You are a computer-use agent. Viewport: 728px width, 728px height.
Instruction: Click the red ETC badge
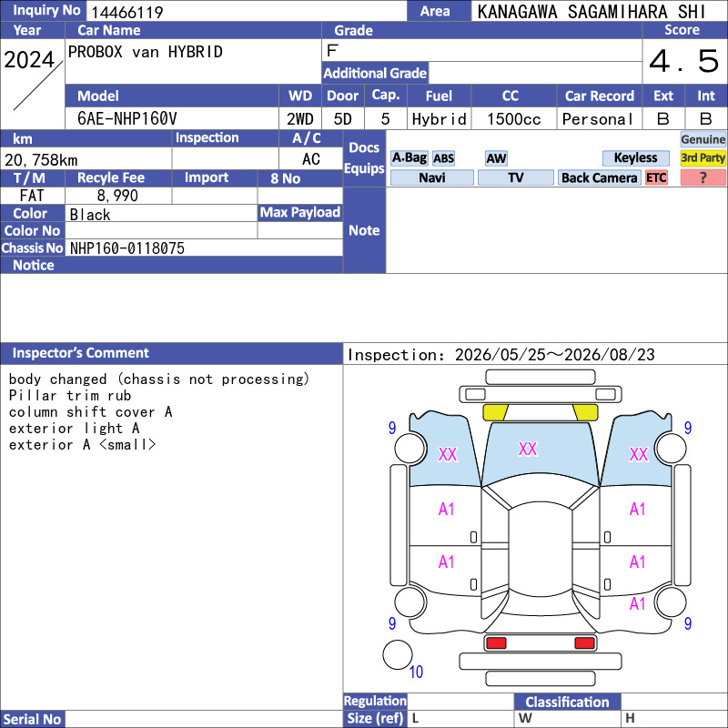(x=656, y=177)
